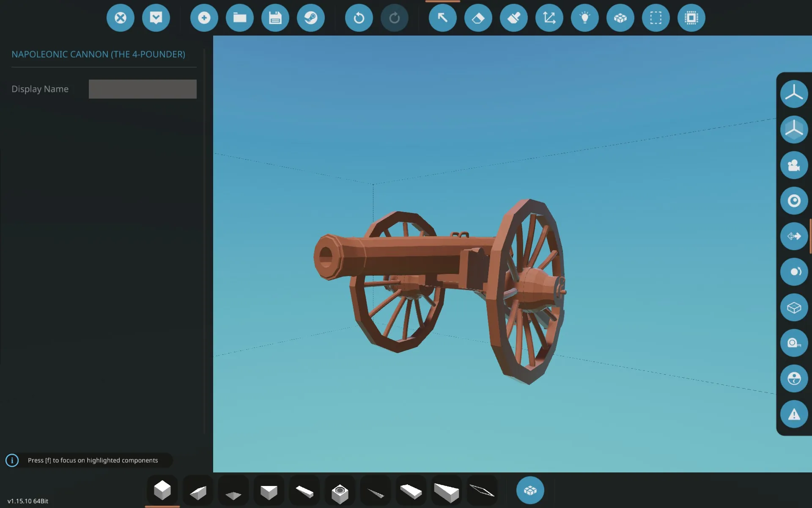Toggle the lightbulb lighting button
Image resolution: width=812 pixels, height=508 pixels.
point(585,18)
